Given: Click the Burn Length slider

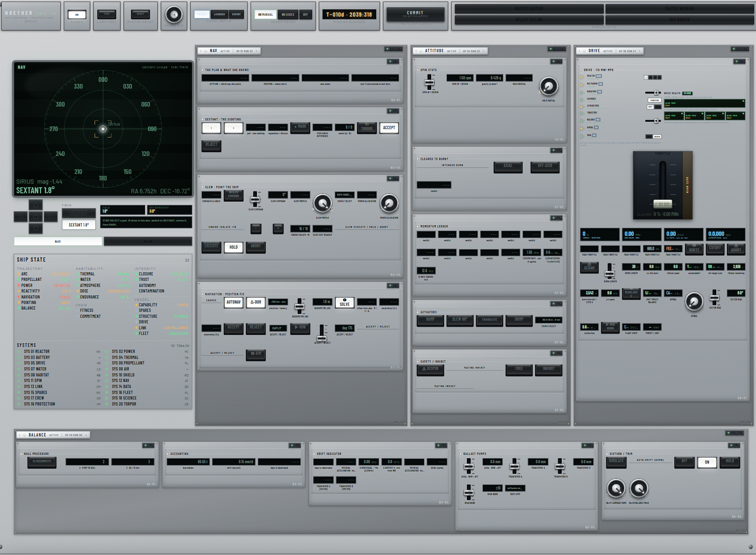Looking at the screenshot, I should pyautogui.click(x=610, y=271).
